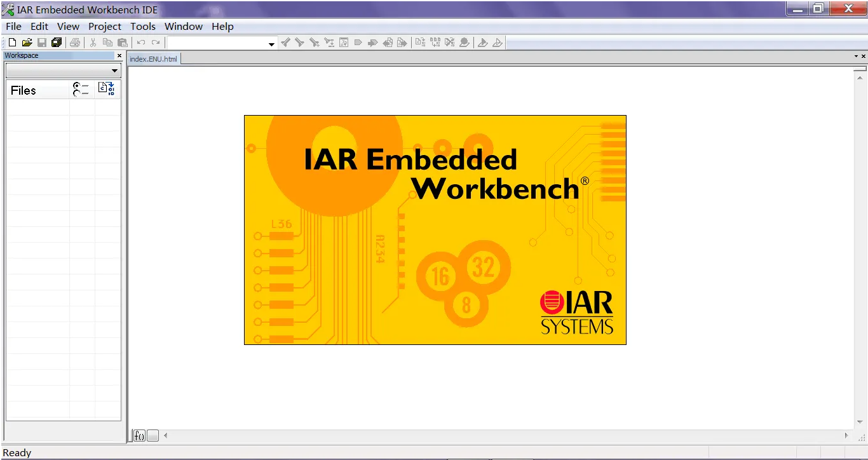
Task: Open the View menu
Action: point(68,26)
